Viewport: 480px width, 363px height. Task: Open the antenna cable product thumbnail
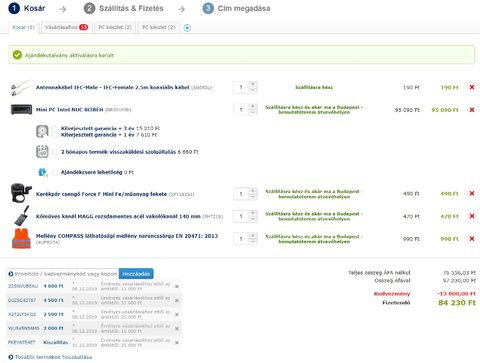click(x=21, y=87)
